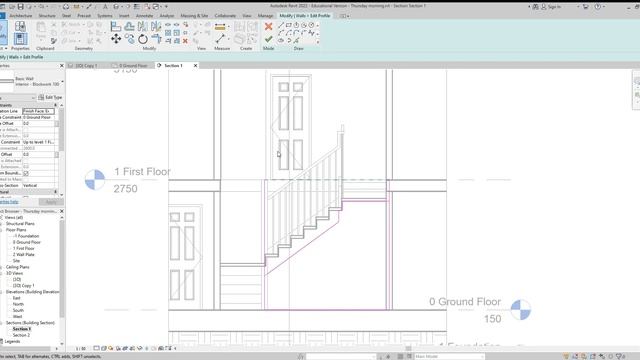Close the Properties palette
640x360 pixels.
click(62, 65)
